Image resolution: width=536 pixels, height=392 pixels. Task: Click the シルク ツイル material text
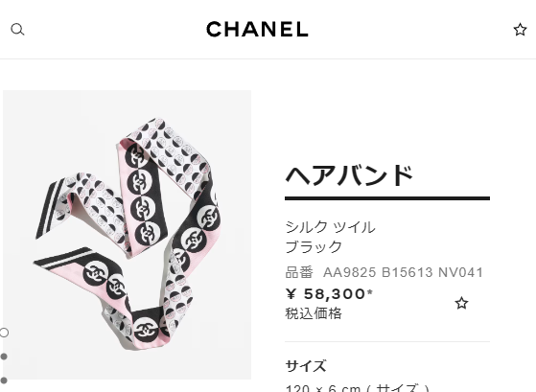[x=330, y=227]
